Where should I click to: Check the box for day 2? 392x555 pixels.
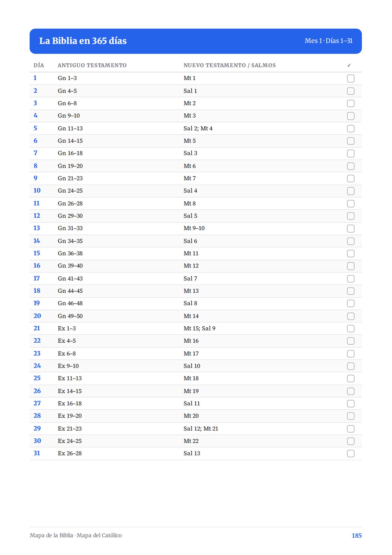coord(351,91)
